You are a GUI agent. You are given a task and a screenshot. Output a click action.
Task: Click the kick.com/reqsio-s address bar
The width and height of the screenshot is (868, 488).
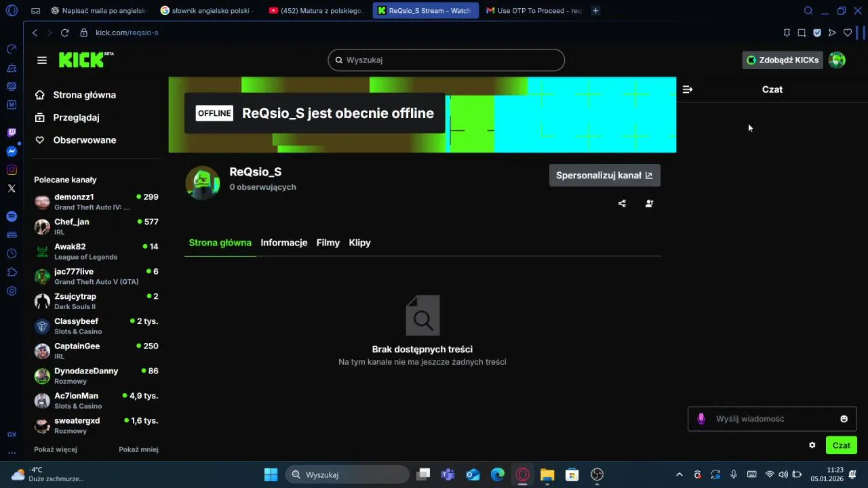(126, 33)
